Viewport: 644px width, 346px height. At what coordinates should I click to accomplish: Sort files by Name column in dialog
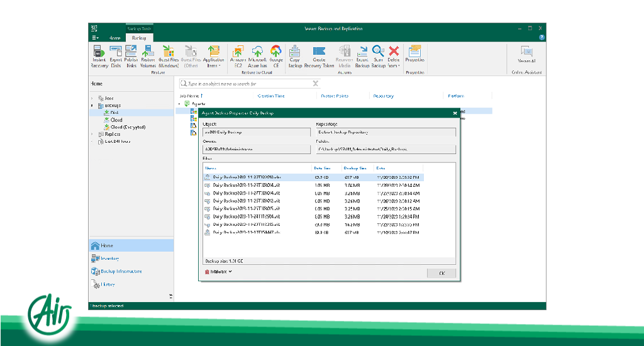pyautogui.click(x=211, y=168)
